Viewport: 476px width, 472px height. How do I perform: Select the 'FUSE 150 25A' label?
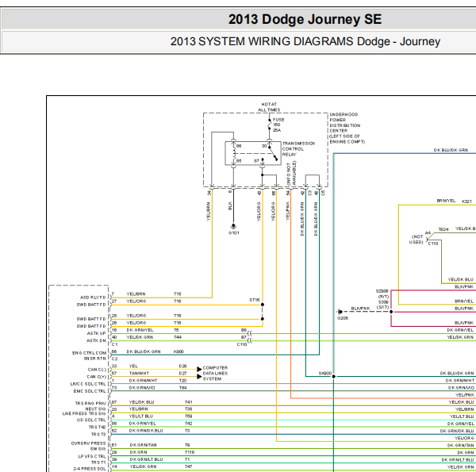point(278,125)
